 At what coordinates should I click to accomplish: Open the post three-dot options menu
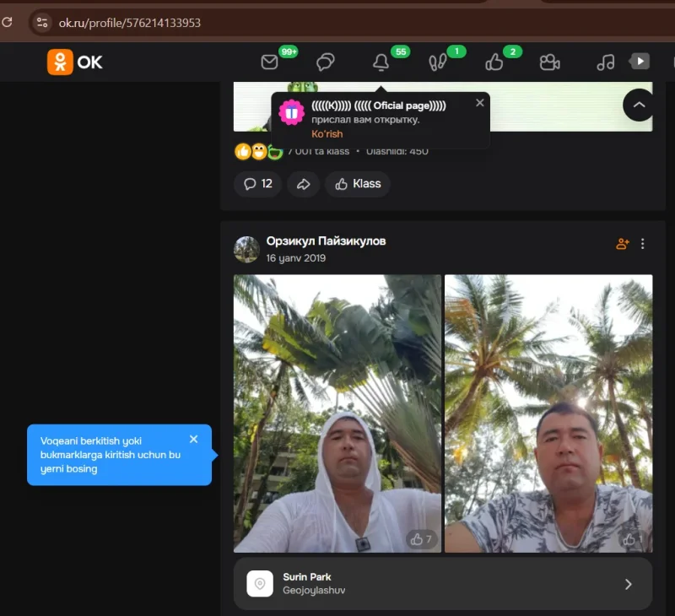pos(643,244)
